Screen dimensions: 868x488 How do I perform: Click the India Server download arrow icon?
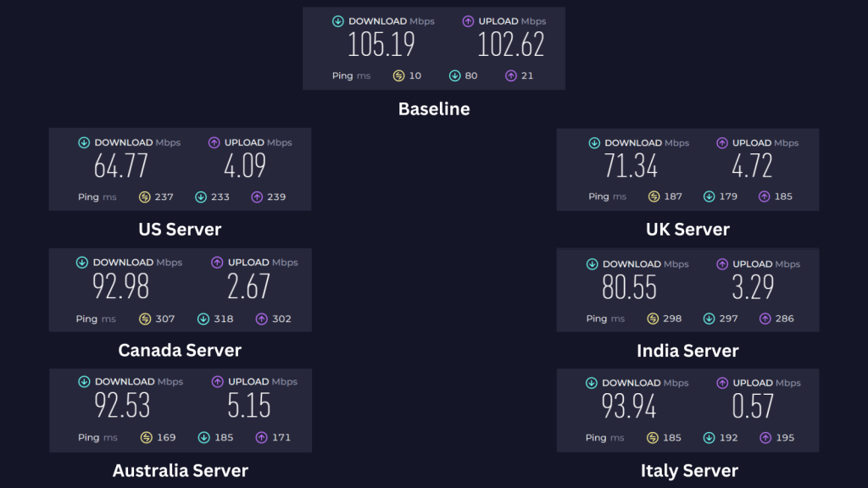pos(593,264)
